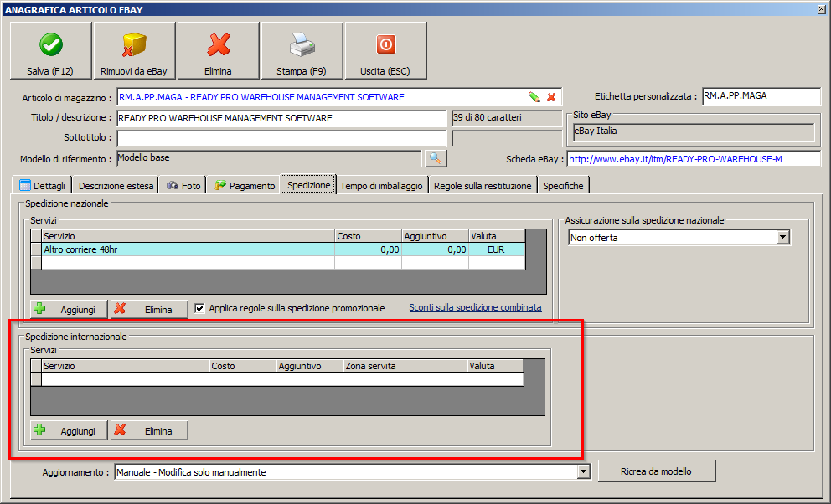Open the Specifiche tab
The image size is (831, 504).
(563, 185)
